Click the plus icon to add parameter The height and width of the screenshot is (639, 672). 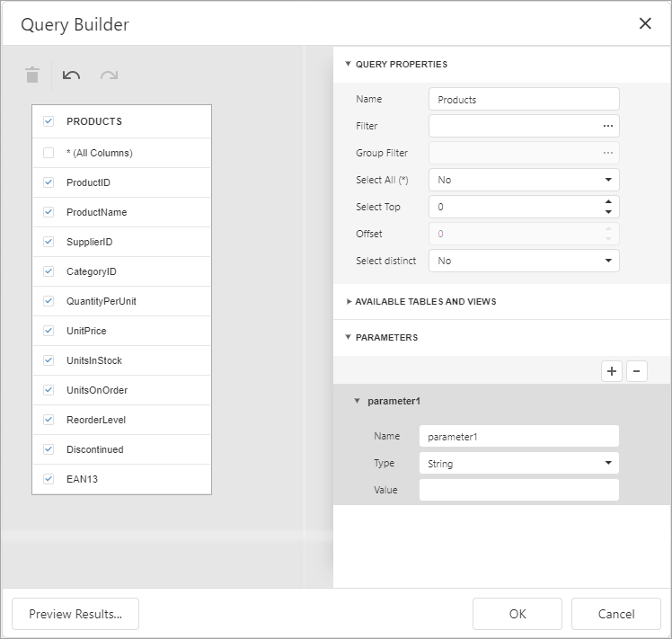coord(612,370)
